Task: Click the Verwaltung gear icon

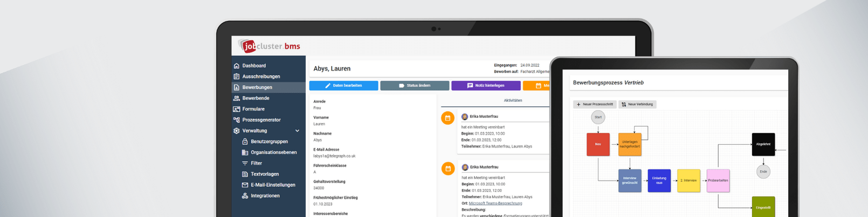Action: [x=237, y=130]
